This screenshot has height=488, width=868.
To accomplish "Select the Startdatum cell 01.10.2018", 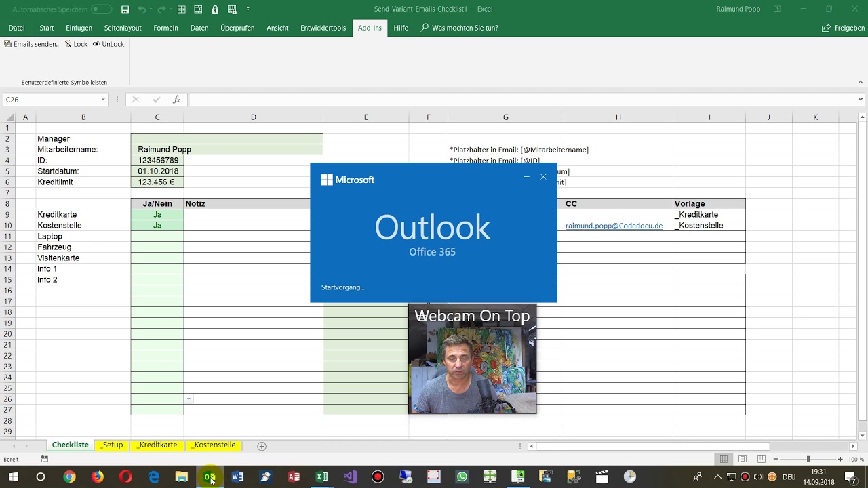I will (x=157, y=171).
